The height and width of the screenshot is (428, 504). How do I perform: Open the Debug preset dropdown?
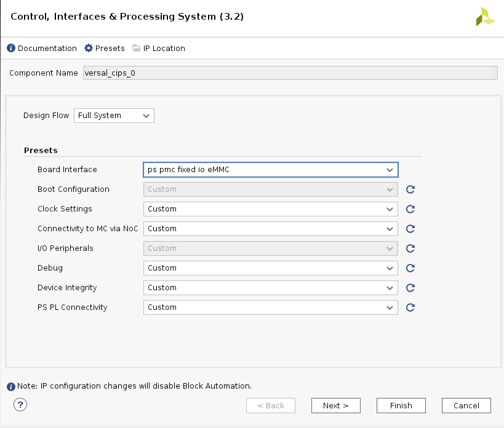(x=270, y=268)
